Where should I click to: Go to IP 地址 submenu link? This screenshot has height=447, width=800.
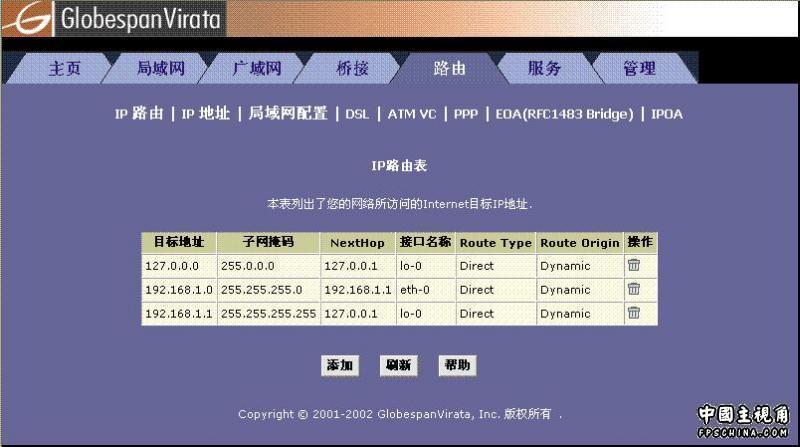coord(206,114)
